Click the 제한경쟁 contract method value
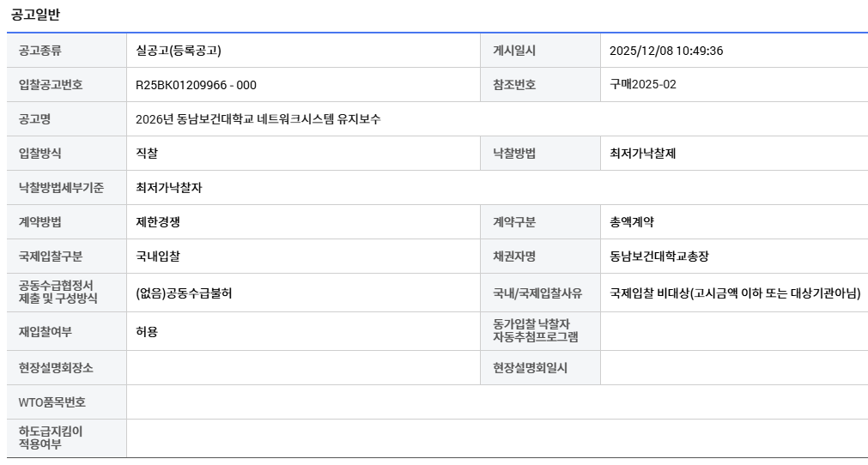The image size is (868, 465). click(158, 222)
